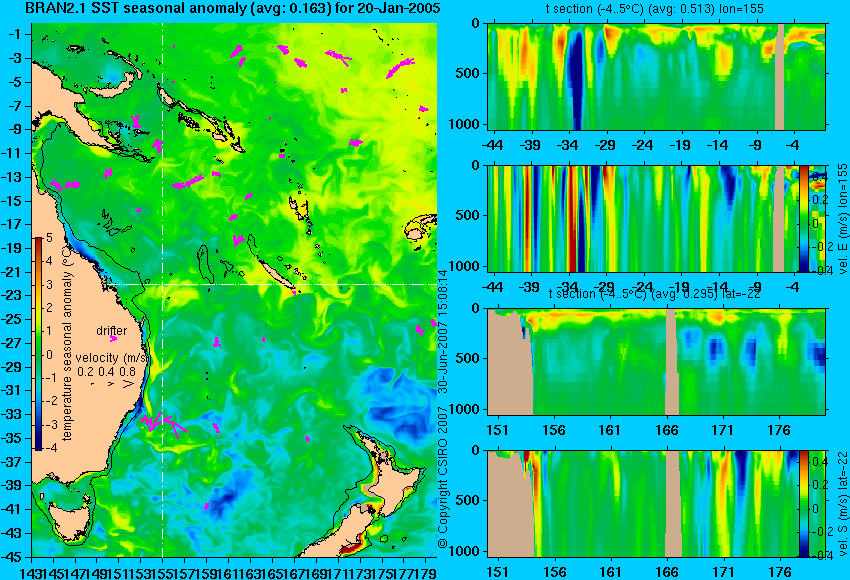Click the "1000" depth label of the bottom velocity section

pos(465,552)
